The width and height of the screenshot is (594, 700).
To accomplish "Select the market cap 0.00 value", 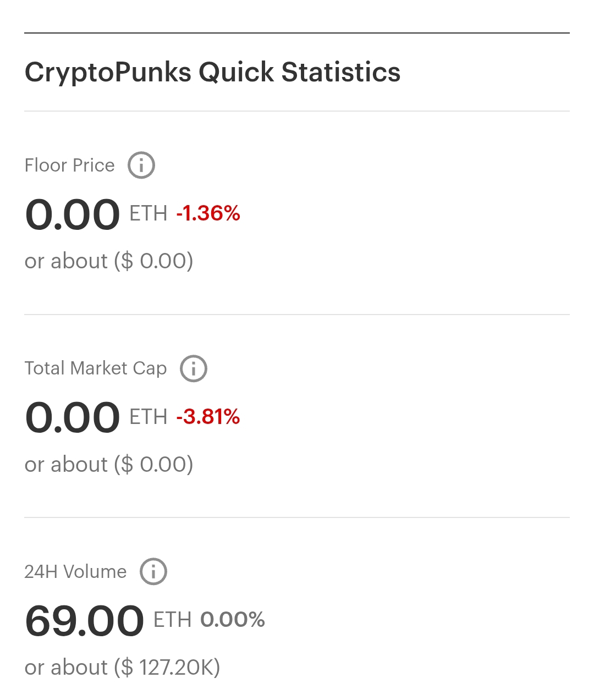I will pos(72,417).
